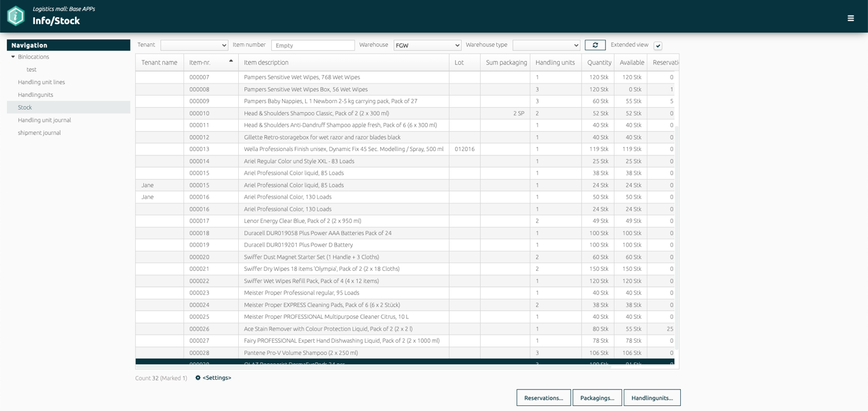Click the gear icon beside Settings
The width and height of the screenshot is (868, 411).
[198, 378]
